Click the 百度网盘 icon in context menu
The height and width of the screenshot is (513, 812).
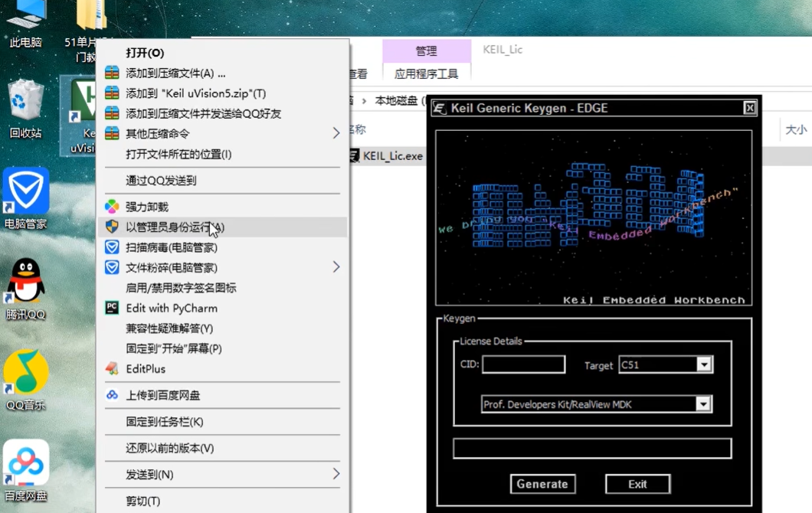(x=112, y=395)
